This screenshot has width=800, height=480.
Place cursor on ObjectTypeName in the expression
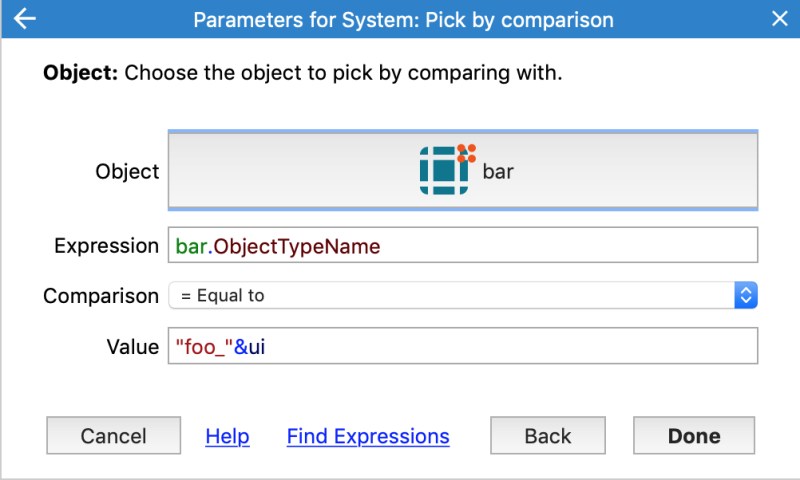(x=296, y=246)
